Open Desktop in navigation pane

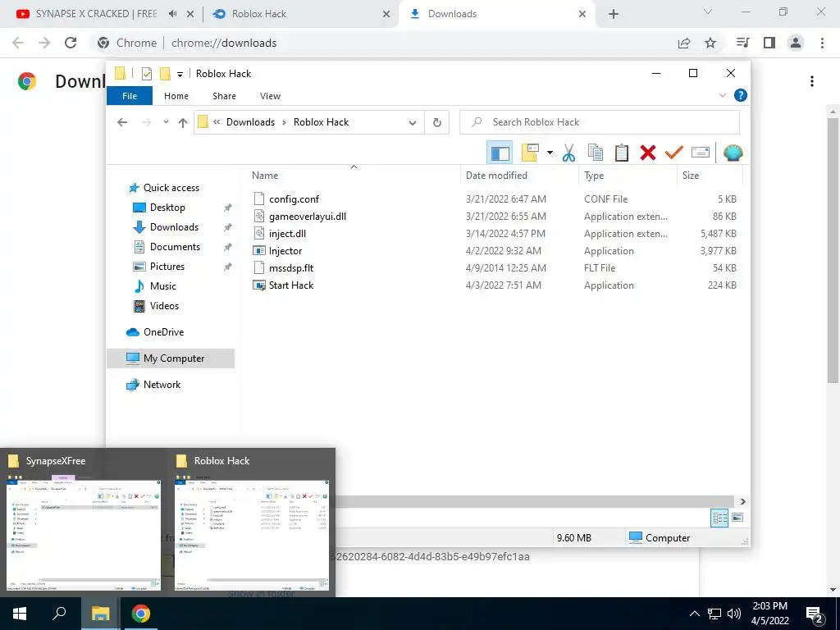[167, 208]
